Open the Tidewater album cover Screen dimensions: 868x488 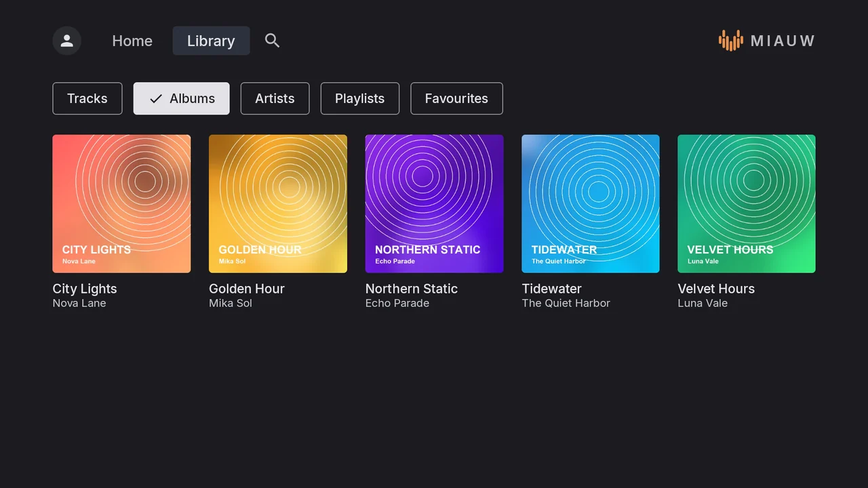tap(591, 203)
